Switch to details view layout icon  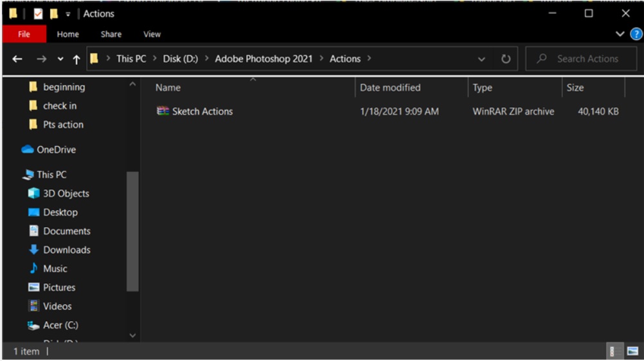click(x=613, y=351)
